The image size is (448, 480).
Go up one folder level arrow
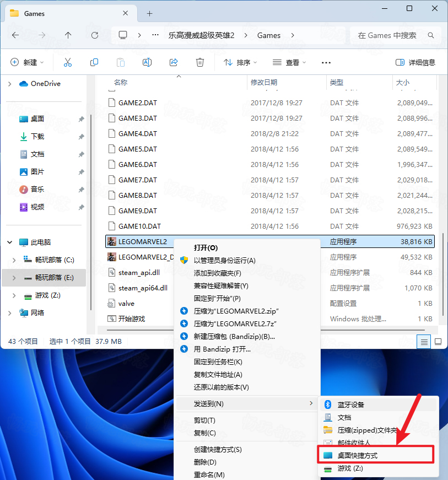pyautogui.click(x=68, y=35)
